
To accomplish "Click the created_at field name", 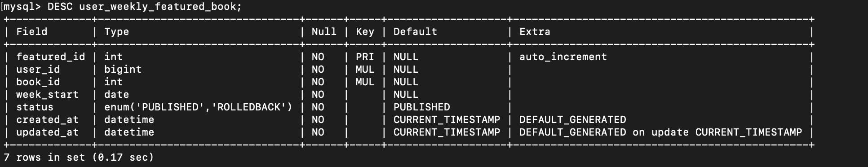I will (x=47, y=120).
